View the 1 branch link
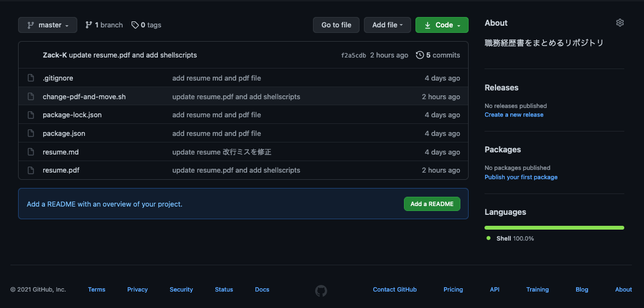 pos(104,25)
